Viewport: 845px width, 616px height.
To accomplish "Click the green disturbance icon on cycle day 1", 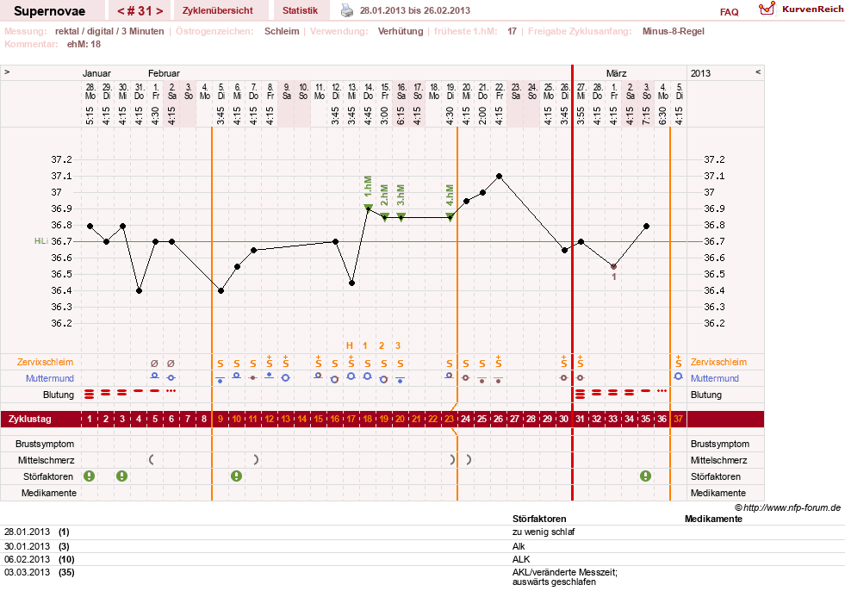I will click(x=90, y=476).
